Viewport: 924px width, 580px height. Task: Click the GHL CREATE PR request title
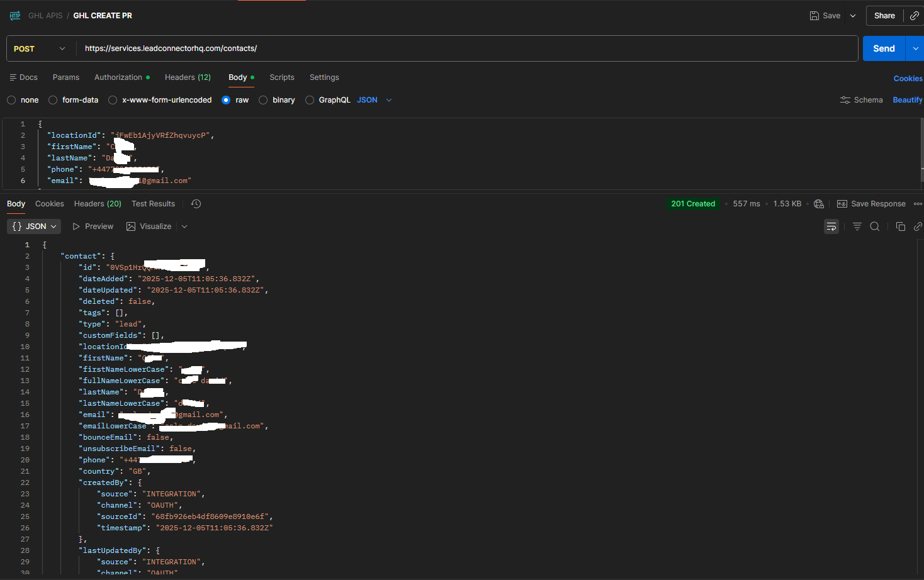pyautogui.click(x=103, y=16)
